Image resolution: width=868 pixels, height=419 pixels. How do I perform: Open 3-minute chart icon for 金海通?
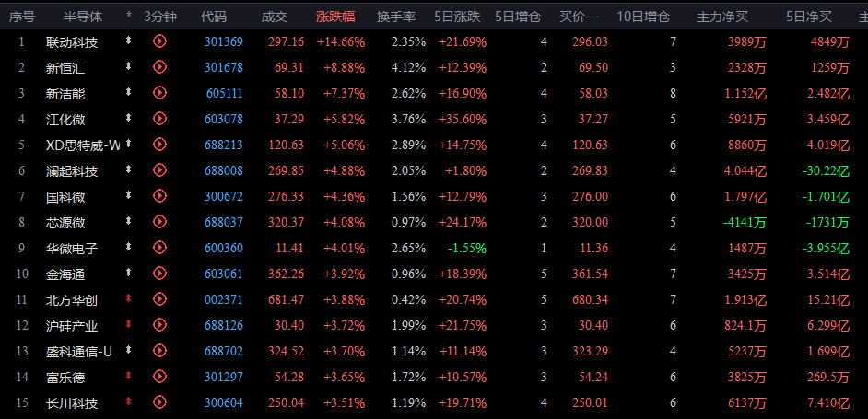[160, 274]
